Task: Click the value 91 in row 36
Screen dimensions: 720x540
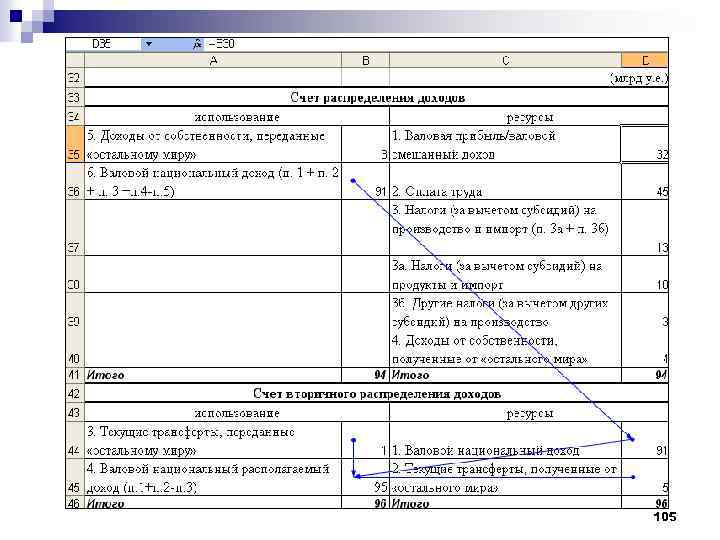Action: (381, 191)
